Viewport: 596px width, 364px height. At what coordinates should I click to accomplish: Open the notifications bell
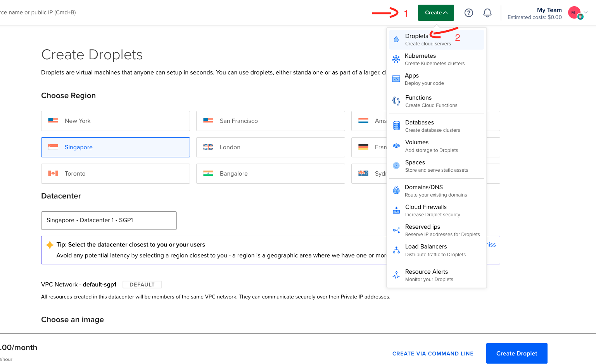click(487, 13)
